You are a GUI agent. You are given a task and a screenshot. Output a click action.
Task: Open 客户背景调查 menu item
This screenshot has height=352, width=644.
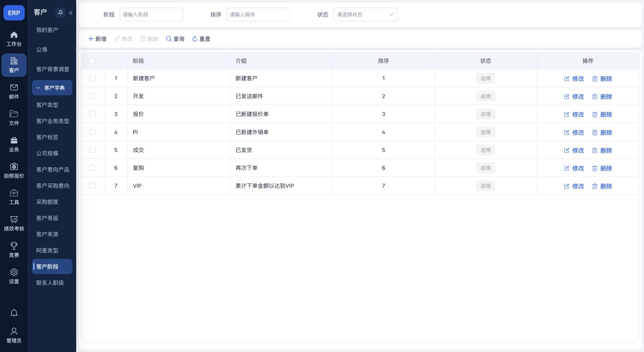pyautogui.click(x=52, y=69)
